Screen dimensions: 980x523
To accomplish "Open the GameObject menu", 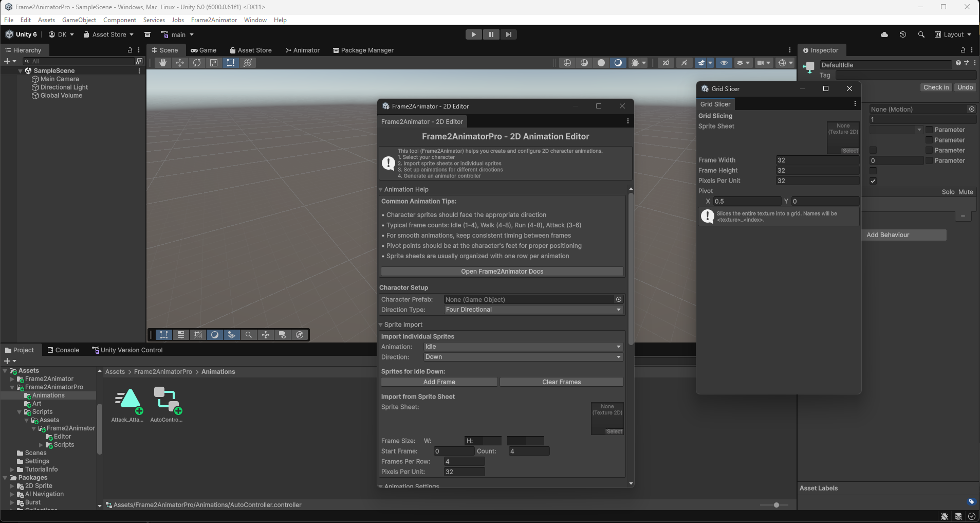I will pos(79,20).
